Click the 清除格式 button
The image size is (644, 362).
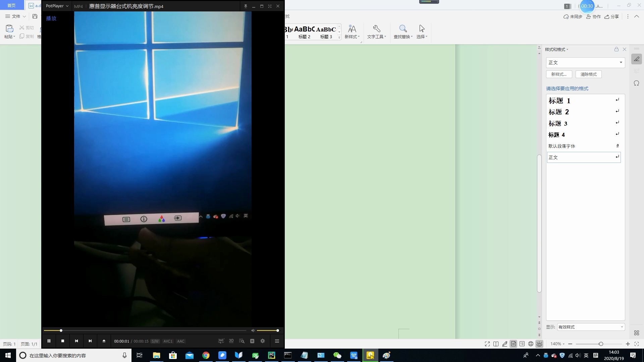click(588, 74)
